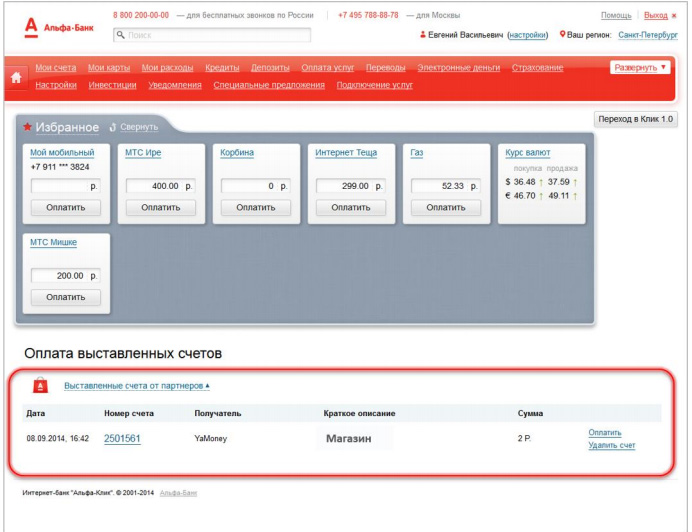This screenshot has height=532, width=692.
Task: Click Удалить счет link
Action: [x=612, y=445]
